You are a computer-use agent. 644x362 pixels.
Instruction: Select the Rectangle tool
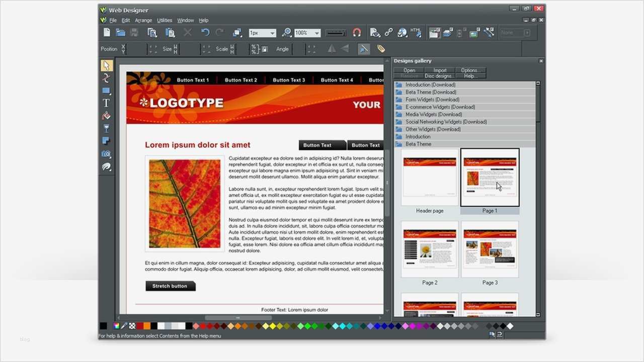pos(106,91)
